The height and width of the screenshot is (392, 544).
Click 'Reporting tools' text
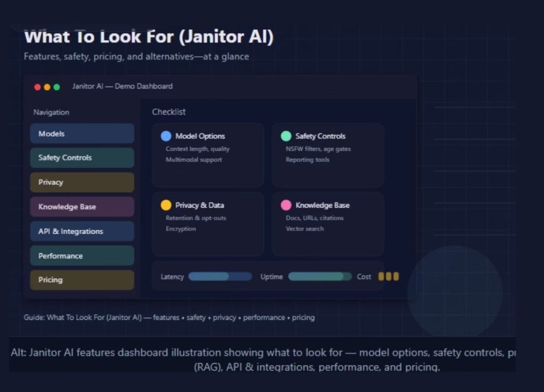pos(308,159)
